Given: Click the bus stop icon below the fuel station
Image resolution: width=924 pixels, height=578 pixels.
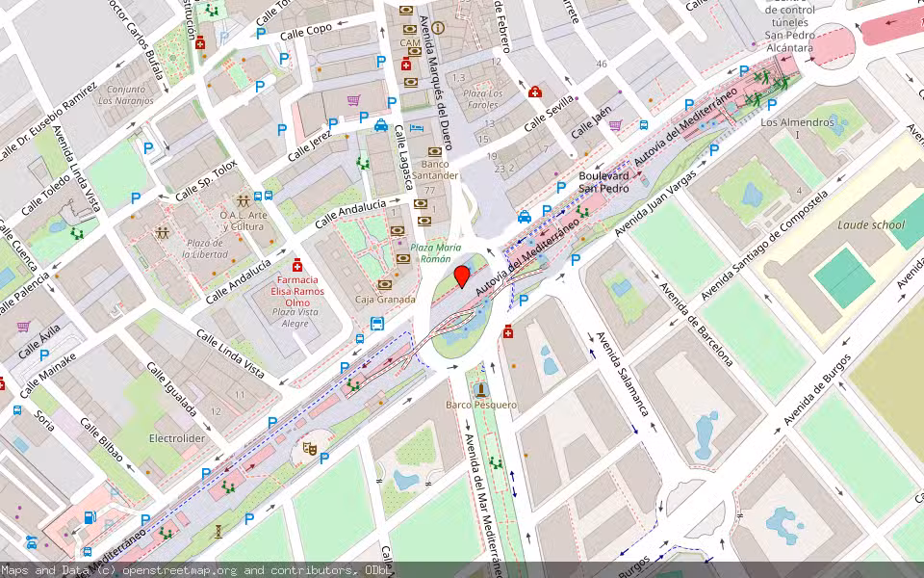Looking at the screenshot, I should click(x=88, y=552).
